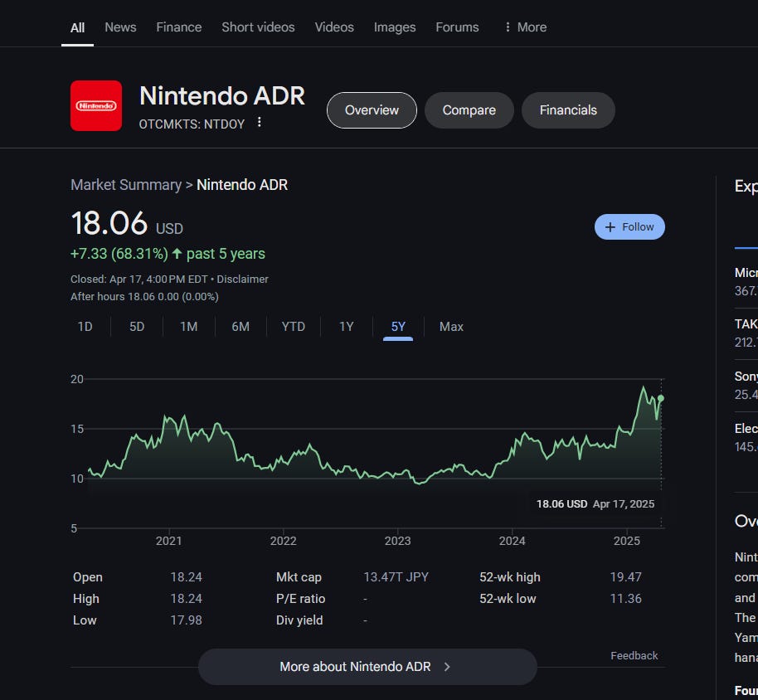The width and height of the screenshot is (758, 700).
Task: Select the 1D chart range
Action: (x=85, y=326)
